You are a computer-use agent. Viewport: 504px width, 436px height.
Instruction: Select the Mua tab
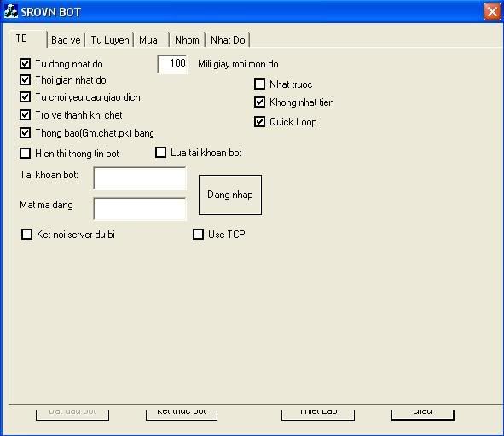coord(151,40)
